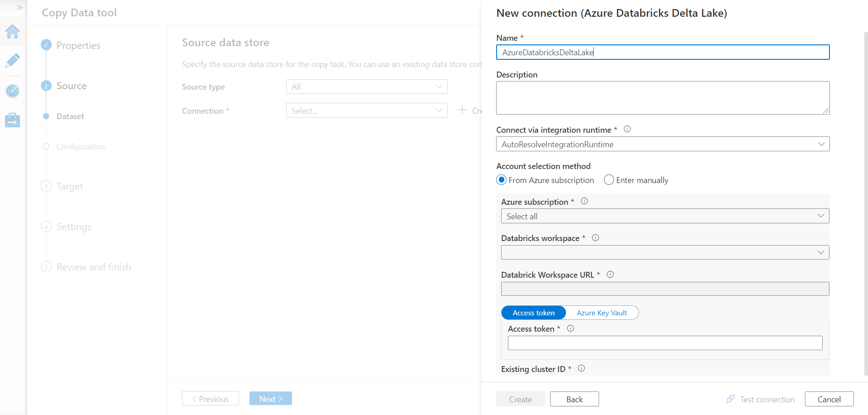Show info tooltip for Access token
The height and width of the screenshot is (415, 868).
[571, 328]
